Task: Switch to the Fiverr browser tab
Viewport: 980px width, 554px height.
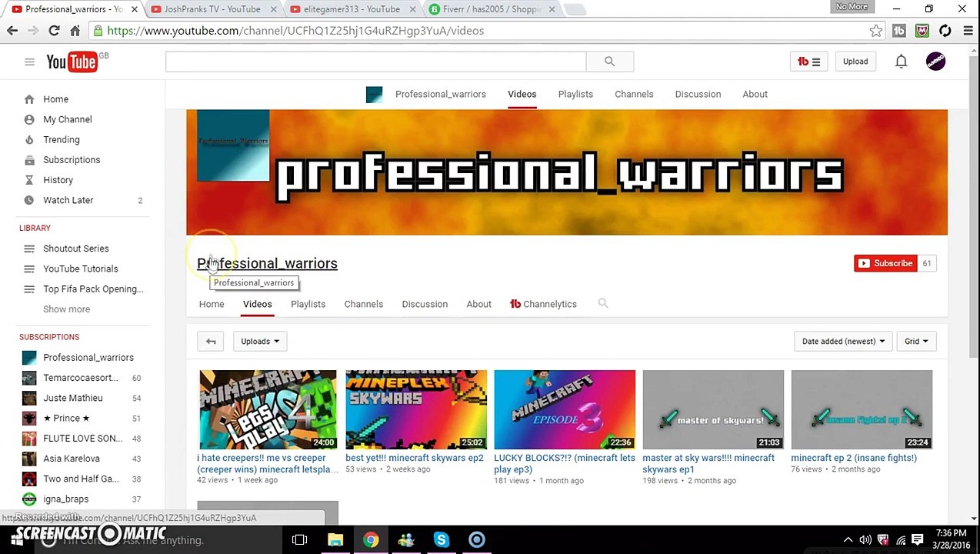Action: pyautogui.click(x=491, y=9)
